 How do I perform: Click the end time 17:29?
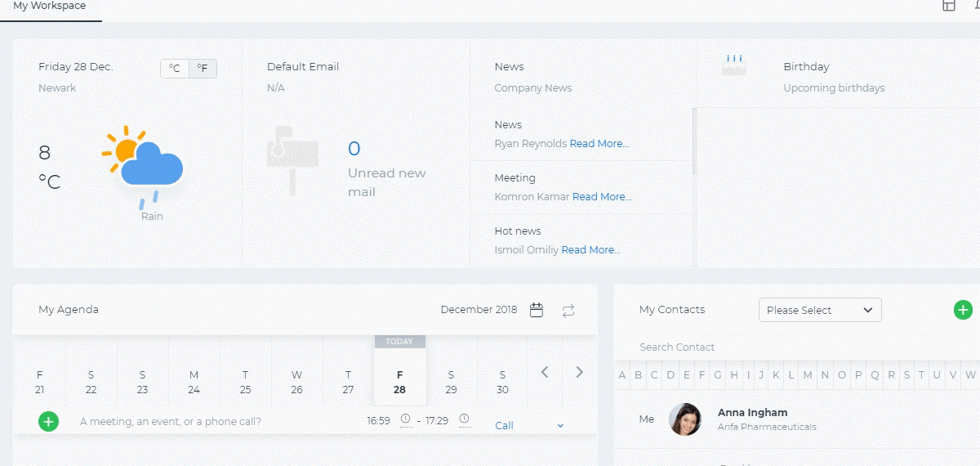438,421
